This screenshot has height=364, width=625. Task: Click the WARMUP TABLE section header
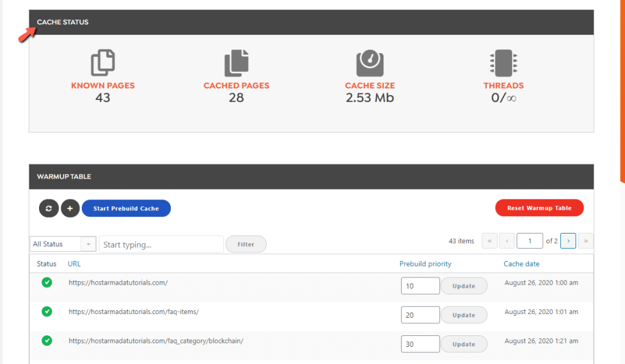[x=64, y=176]
